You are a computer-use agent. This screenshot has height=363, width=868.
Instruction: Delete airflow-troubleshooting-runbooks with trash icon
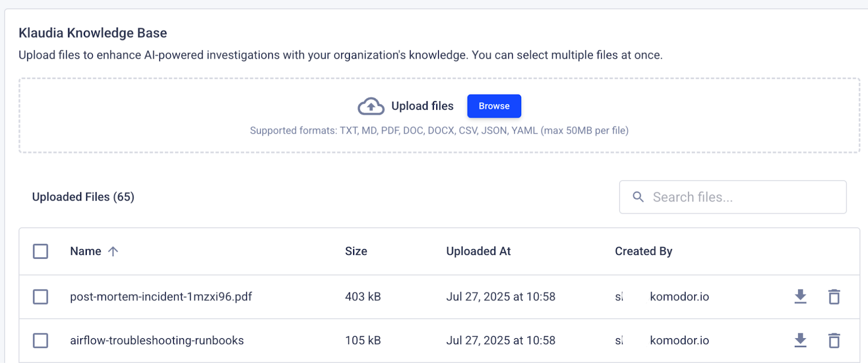point(834,340)
